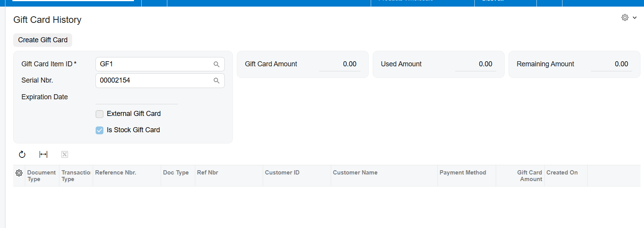The height and width of the screenshot is (228, 644).
Task: Open page settings gear icon
Action: 625,17
